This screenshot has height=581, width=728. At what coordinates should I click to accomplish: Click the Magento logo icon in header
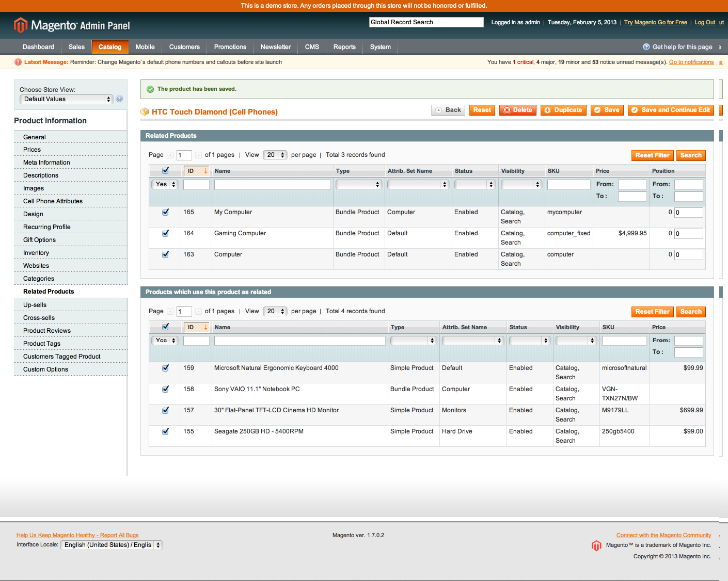[x=21, y=25]
